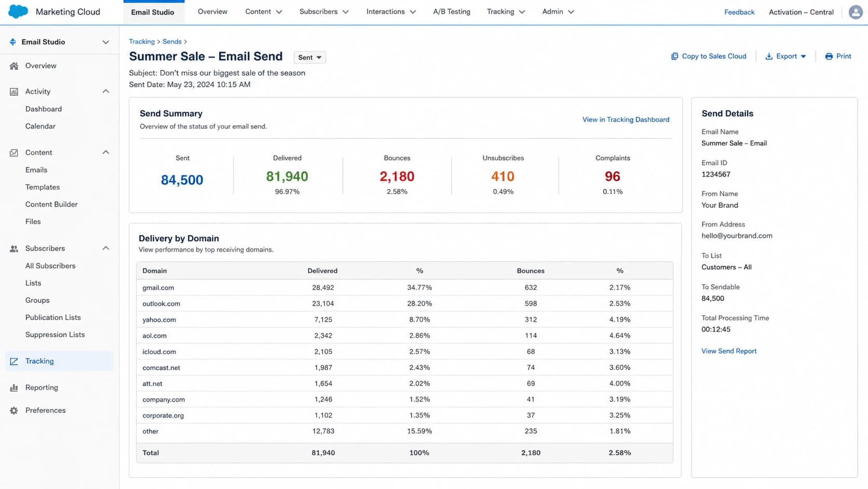Open Files in the sidebar
Viewport: 868px width, 489px height.
pos(33,221)
